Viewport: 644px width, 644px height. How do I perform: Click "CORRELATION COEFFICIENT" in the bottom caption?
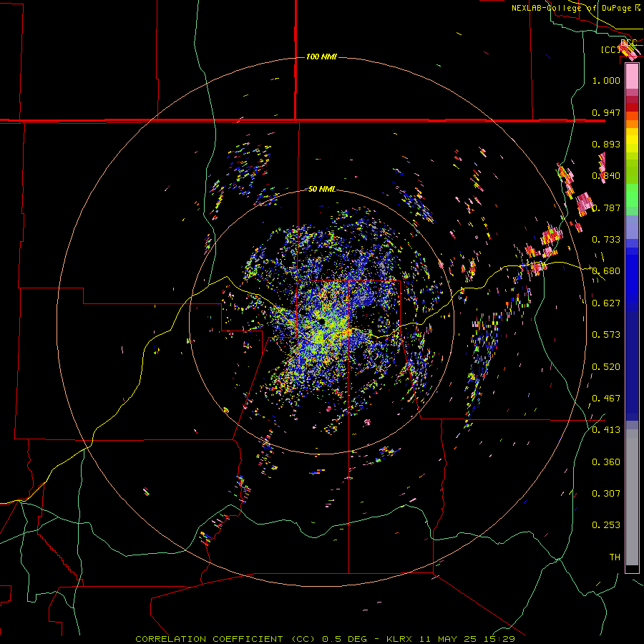(210, 639)
